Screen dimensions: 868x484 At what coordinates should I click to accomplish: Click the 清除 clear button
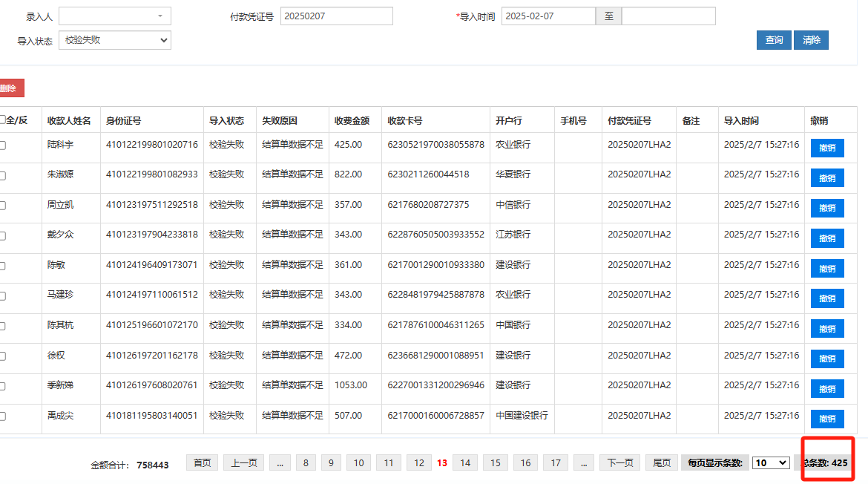811,40
